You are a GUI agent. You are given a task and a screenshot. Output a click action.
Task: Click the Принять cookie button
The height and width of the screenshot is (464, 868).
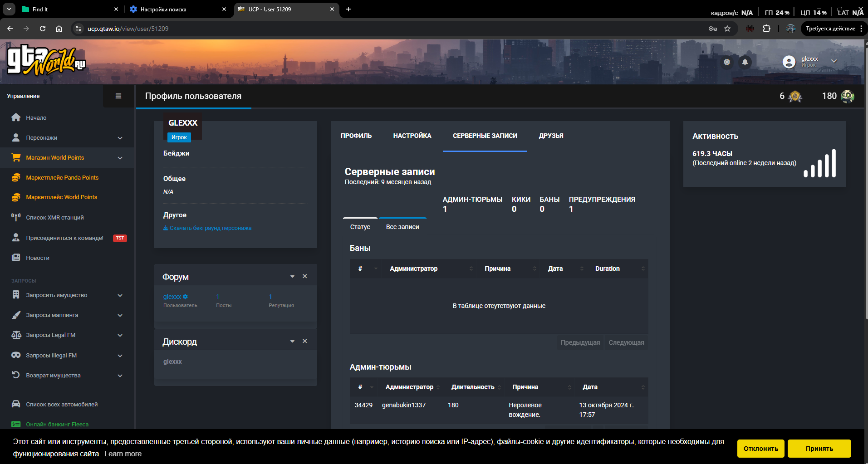click(819, 449)
